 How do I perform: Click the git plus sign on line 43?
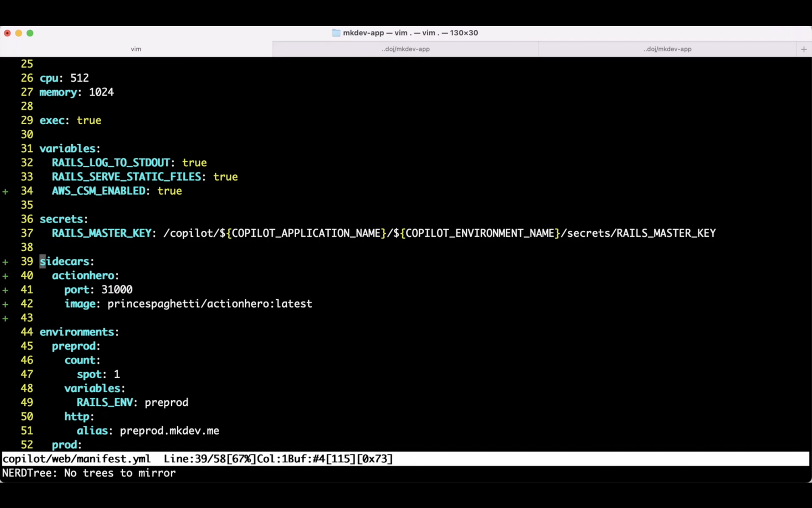(x=6, y=319)
